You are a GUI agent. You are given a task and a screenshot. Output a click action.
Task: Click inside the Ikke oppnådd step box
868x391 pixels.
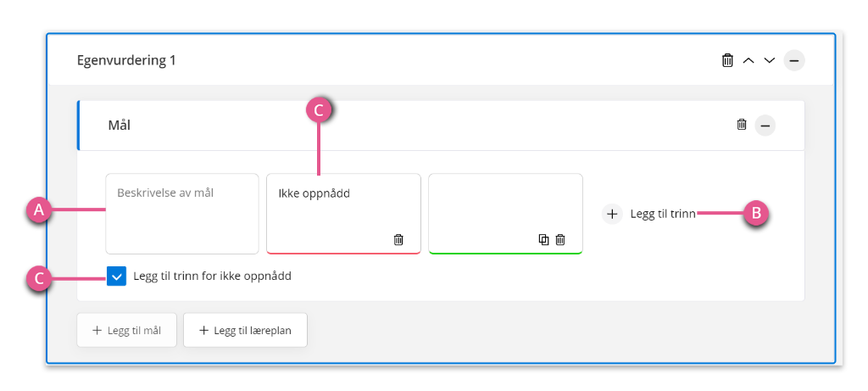343,214
